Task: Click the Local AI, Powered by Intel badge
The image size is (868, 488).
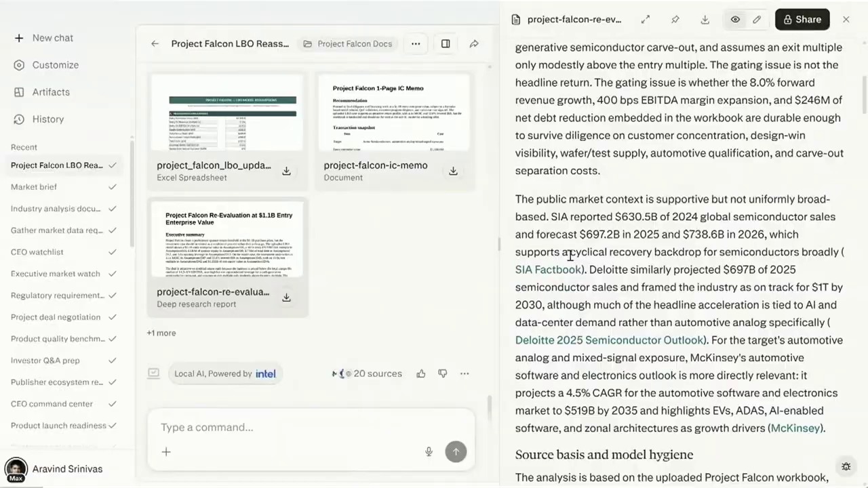Action: [225, 373]
